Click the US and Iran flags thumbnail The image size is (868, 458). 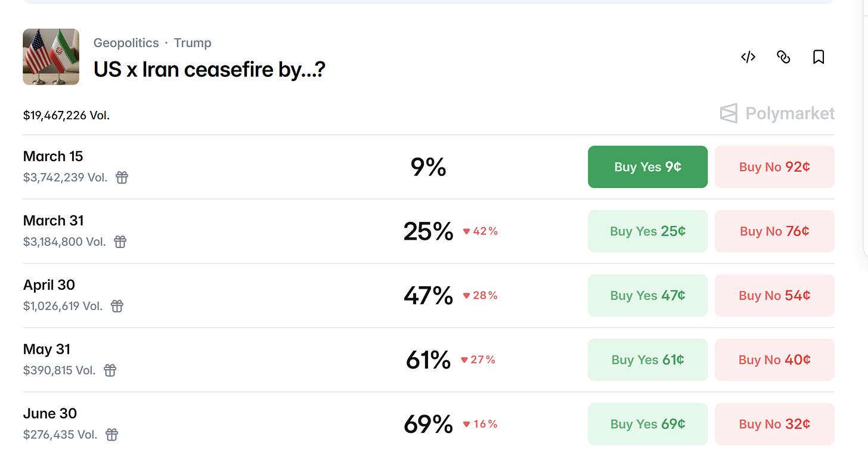click(51, 57)
